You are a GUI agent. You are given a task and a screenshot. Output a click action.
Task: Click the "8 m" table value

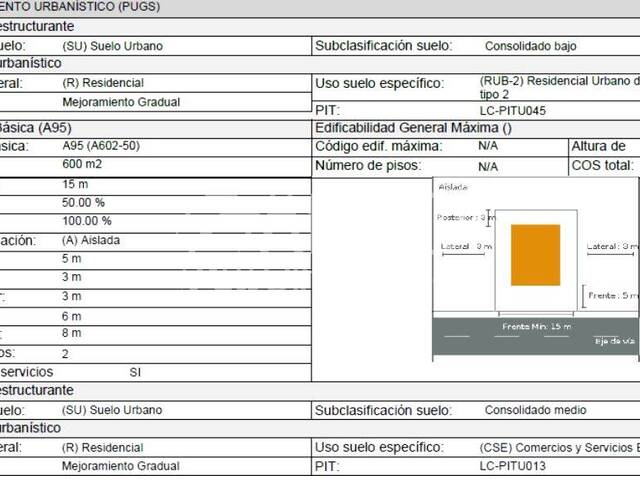[71, 333]
